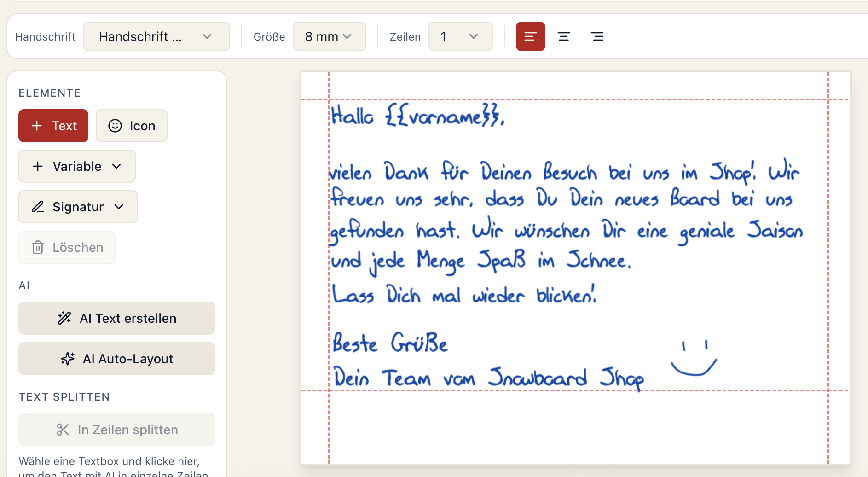Open the Handschrift font dropdown
868x477 pixels.
[156, 36]
